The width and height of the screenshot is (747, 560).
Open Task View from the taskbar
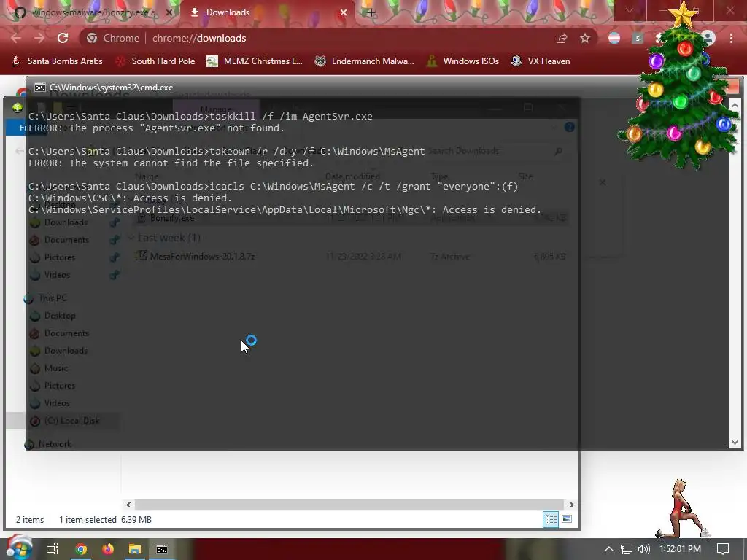coord(52,549)
